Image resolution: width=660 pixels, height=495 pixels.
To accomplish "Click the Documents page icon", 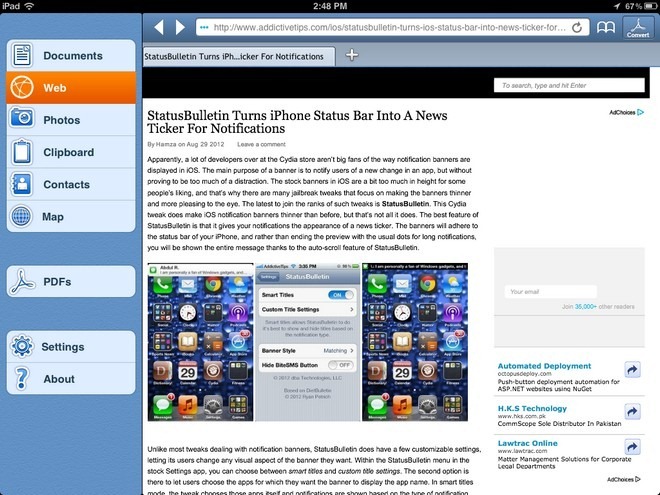I will pos(21,56).
